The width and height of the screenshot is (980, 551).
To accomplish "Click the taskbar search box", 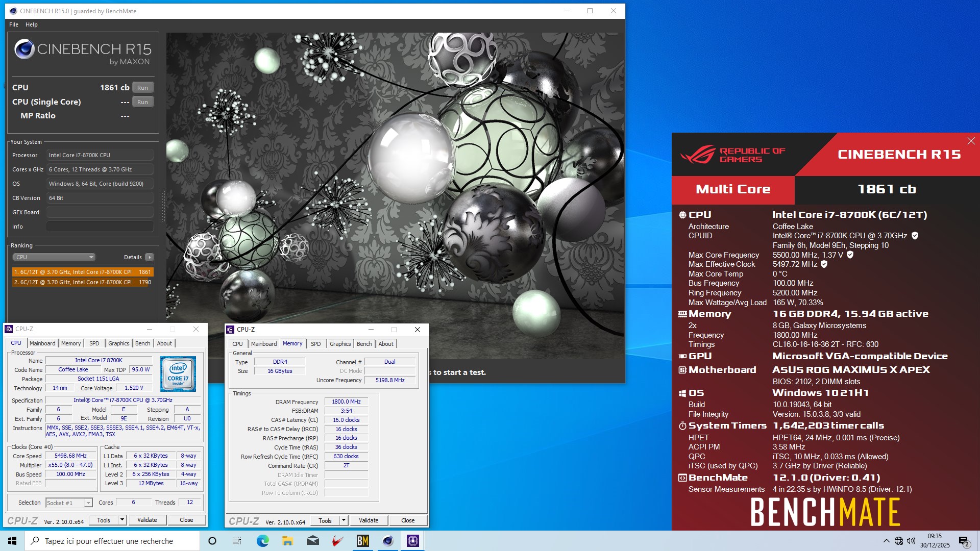I will coord(112,541).
